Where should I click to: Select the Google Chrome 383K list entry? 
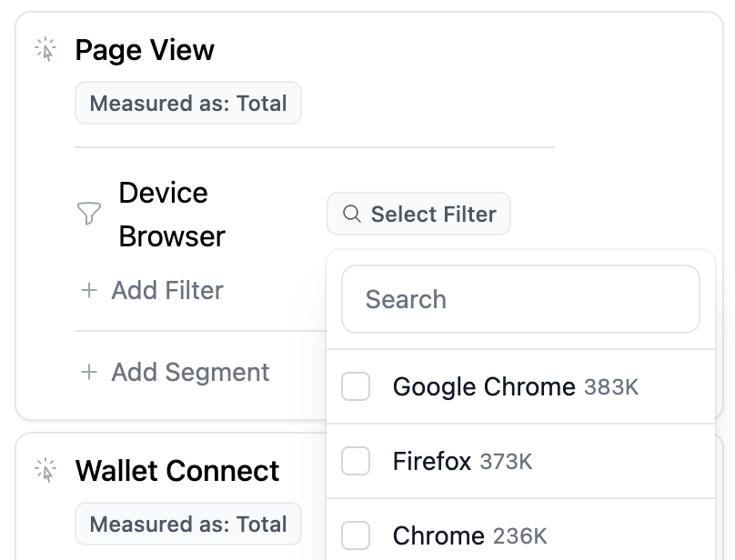[521, 386]
